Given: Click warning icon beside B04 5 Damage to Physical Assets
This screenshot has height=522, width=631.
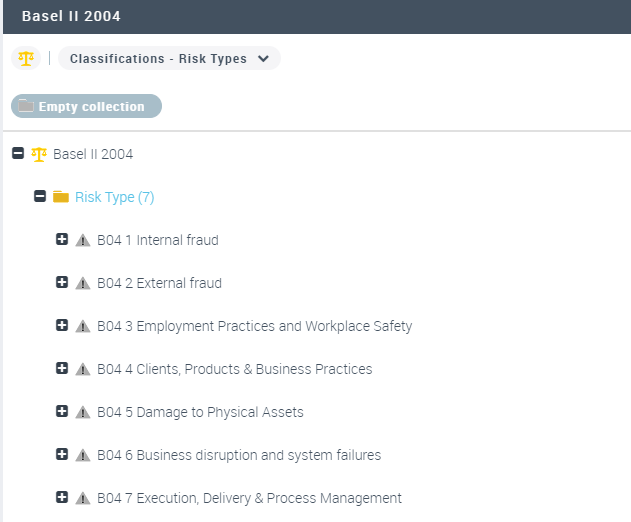Looking at the screenshot, I should coord(83,412).
